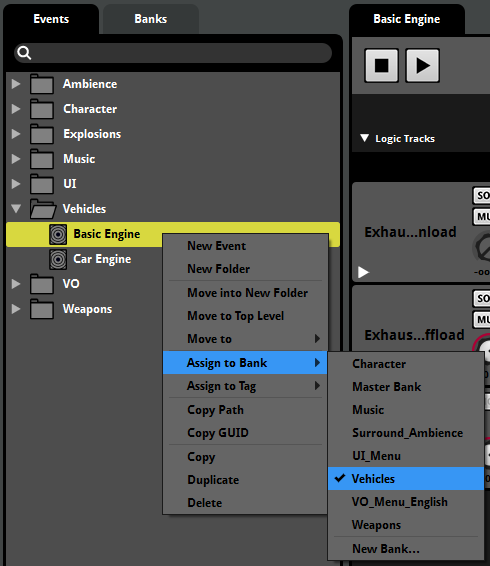Click the Car Engine event icon
The width and height of the screenshot is (490, 566).
tap(58, 259)
